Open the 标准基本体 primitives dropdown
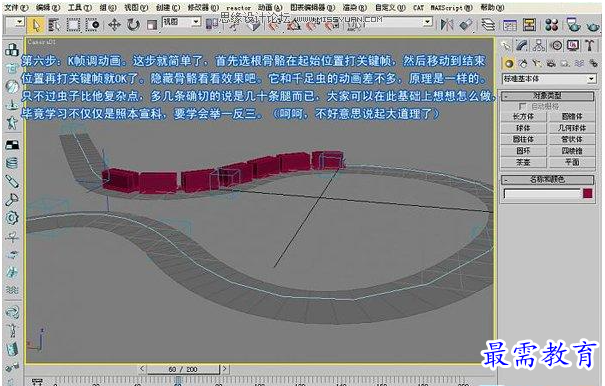This screenshot has height=386, width=605. [x=549, y=79]
